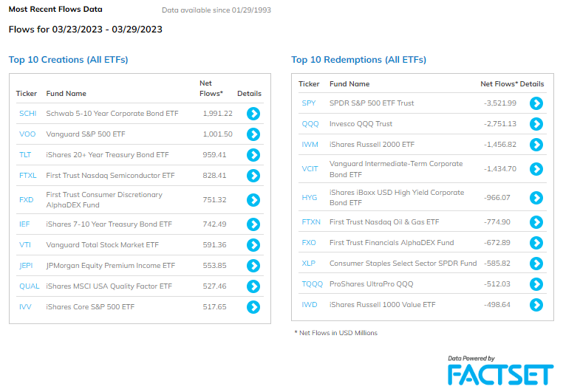Open the IWM ticker link
Image resolution: width=563 pixels, height=392 pixels.
point(310,145)
